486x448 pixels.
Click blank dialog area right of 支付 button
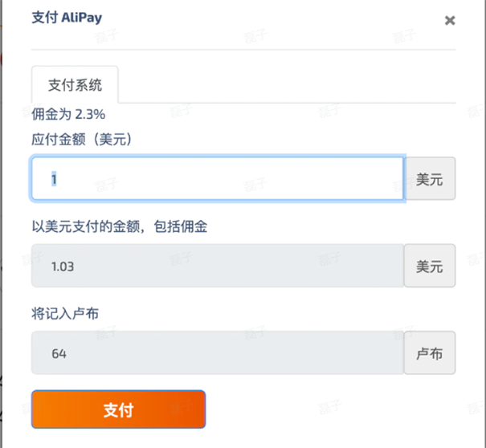coord(330,409)
